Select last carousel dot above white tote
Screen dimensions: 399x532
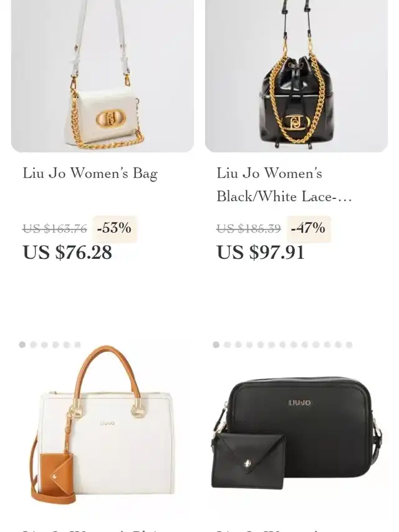click(78, 345)
